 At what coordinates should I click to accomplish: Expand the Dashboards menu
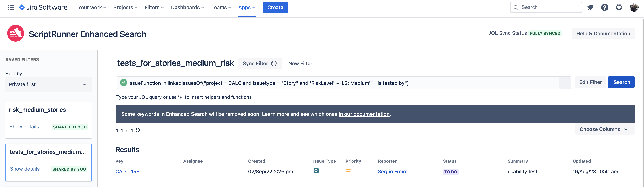[187, 8]
